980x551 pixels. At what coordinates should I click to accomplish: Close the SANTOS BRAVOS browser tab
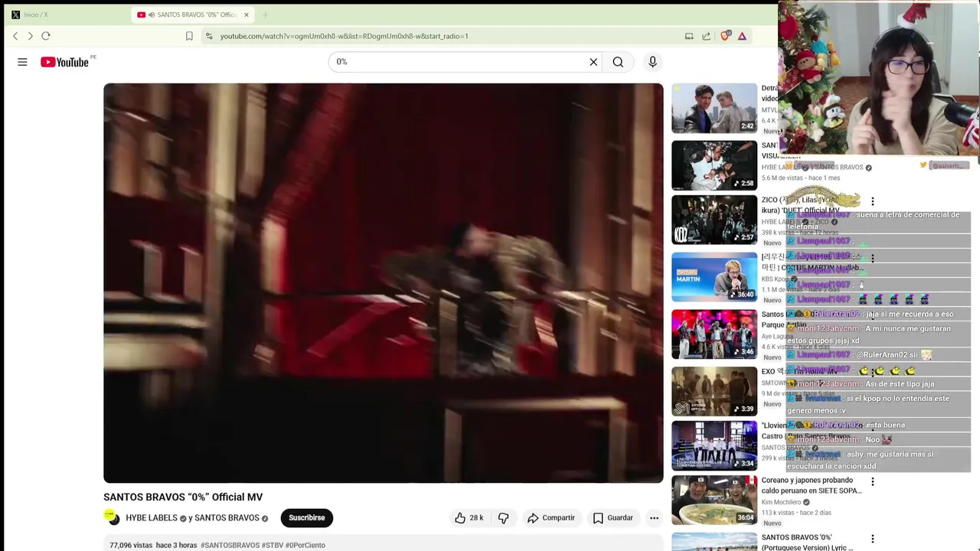pyautogui.click(x=246, y=15)
